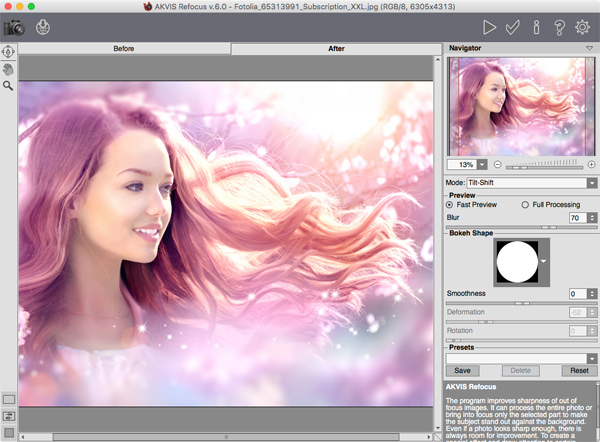This screenshot has width=600, height=442.
Task: Open the Bokeh Shape picker arrow
Action: pos(544,261)
